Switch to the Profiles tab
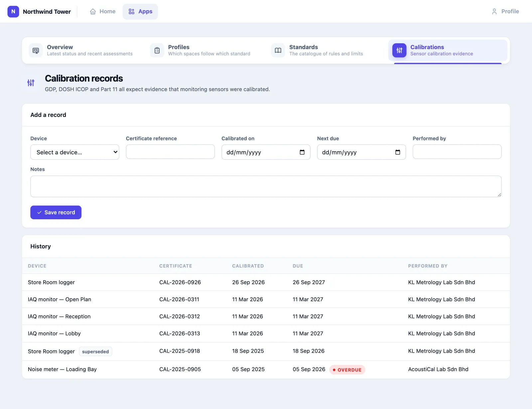 [205, 51]
